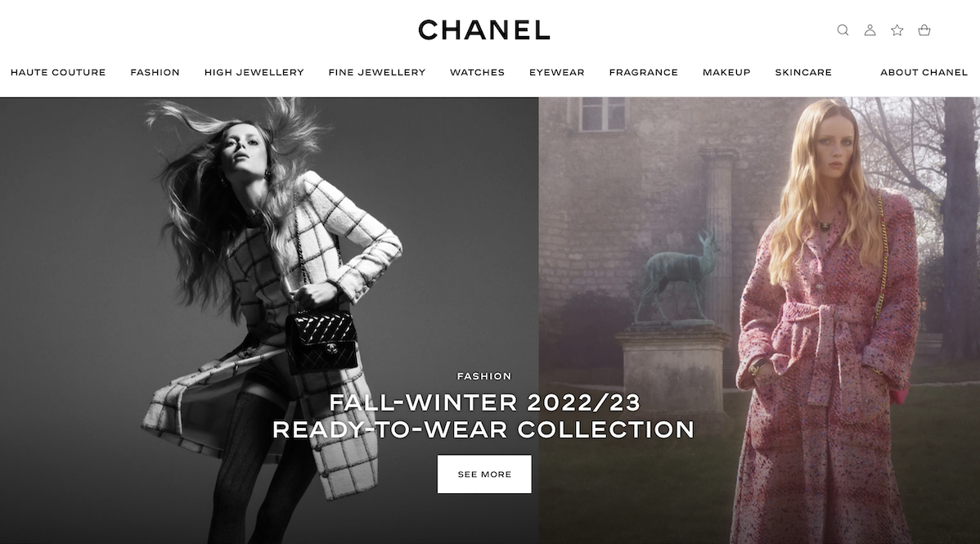Go to the Eyewear section
This screenshot has width=980, height=544.
(x=557, y=73)
